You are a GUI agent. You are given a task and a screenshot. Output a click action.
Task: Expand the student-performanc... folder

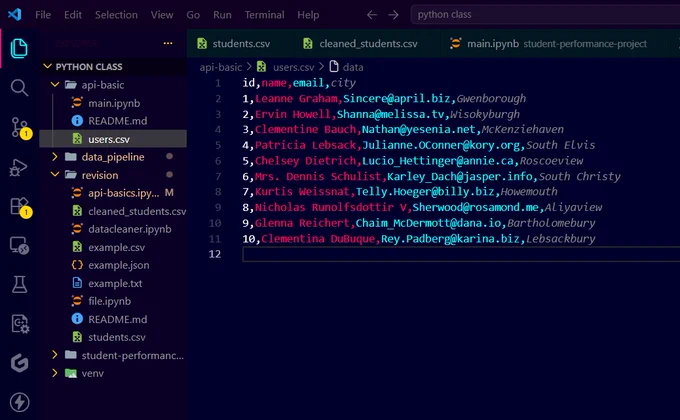point(55,355)
